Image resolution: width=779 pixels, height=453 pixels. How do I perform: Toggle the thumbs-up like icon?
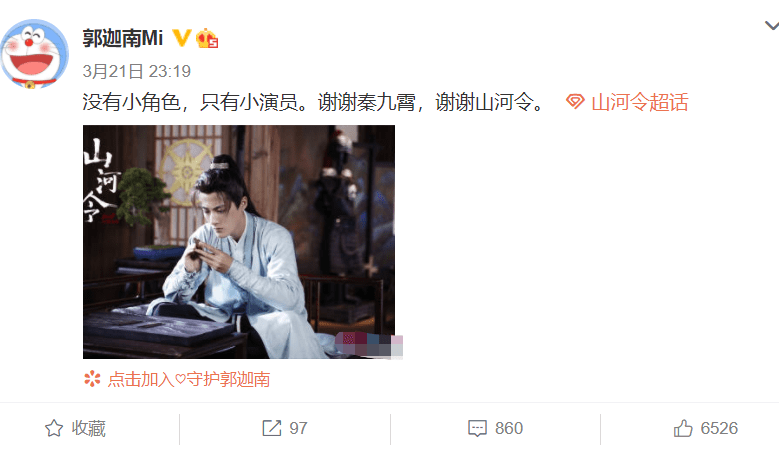(x=683, y=428)
